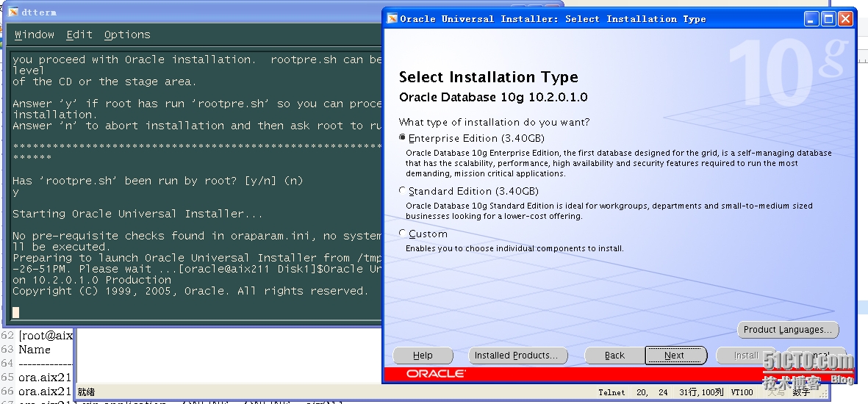Click the terminal cursor in dtterm

(16, 312)
